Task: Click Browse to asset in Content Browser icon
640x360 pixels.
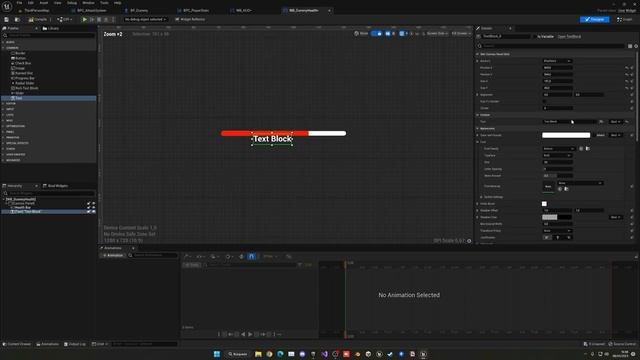Action: (x=17, y=19)
